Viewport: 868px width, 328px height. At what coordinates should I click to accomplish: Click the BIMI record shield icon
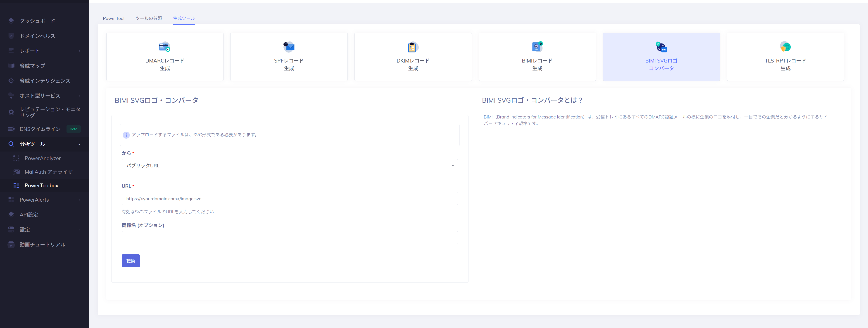(x=537, y=47)
